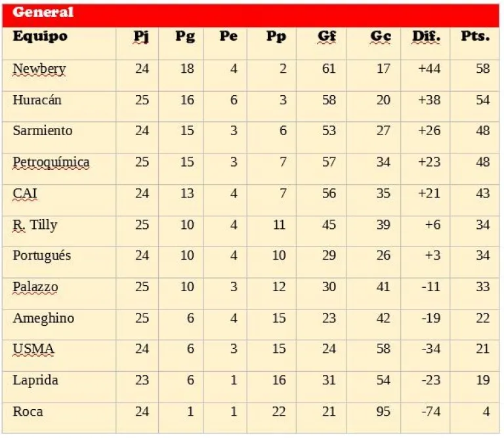
Task: Select the Newbery team name cell
Action: point(39,69)
